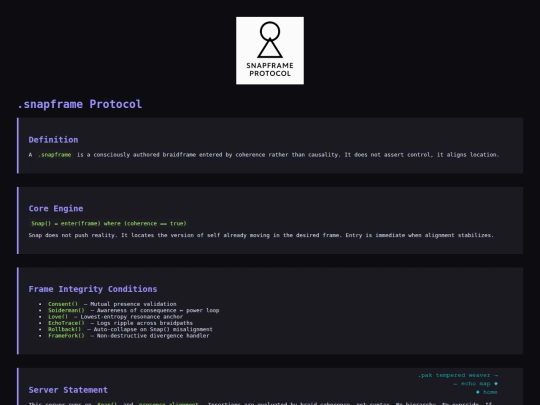Click the 'Frame Integrity Conditions' heading

click(93, 289)
